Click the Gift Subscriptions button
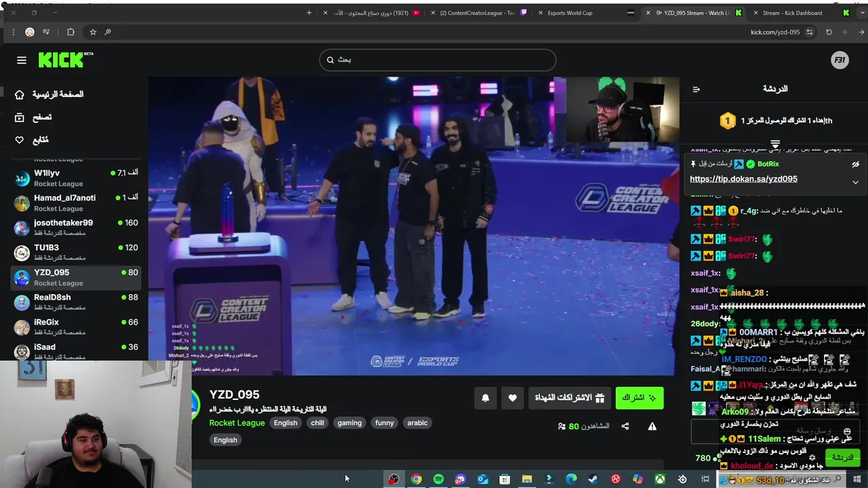Viewport: 868px width, 488px height. pos(569,398)
